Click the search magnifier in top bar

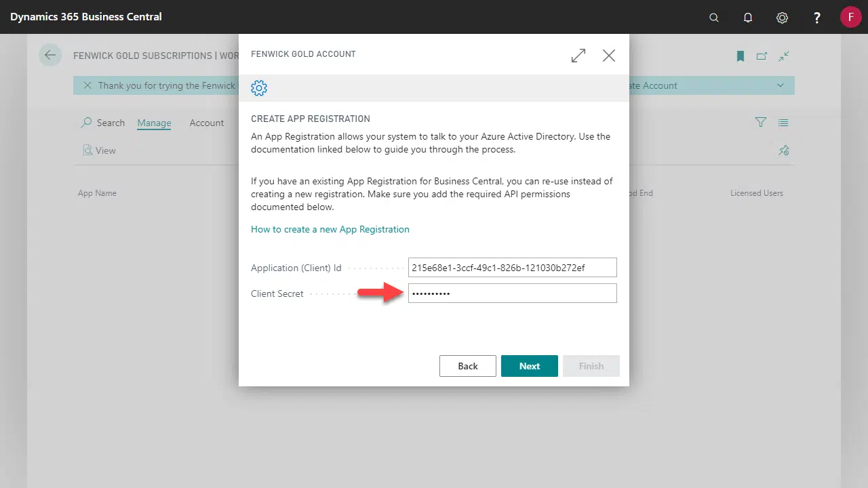tap(713, 18)
